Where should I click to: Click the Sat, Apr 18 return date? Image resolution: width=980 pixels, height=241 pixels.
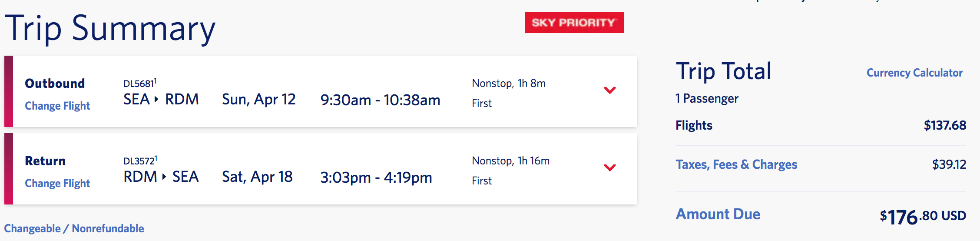pos(257,177)
